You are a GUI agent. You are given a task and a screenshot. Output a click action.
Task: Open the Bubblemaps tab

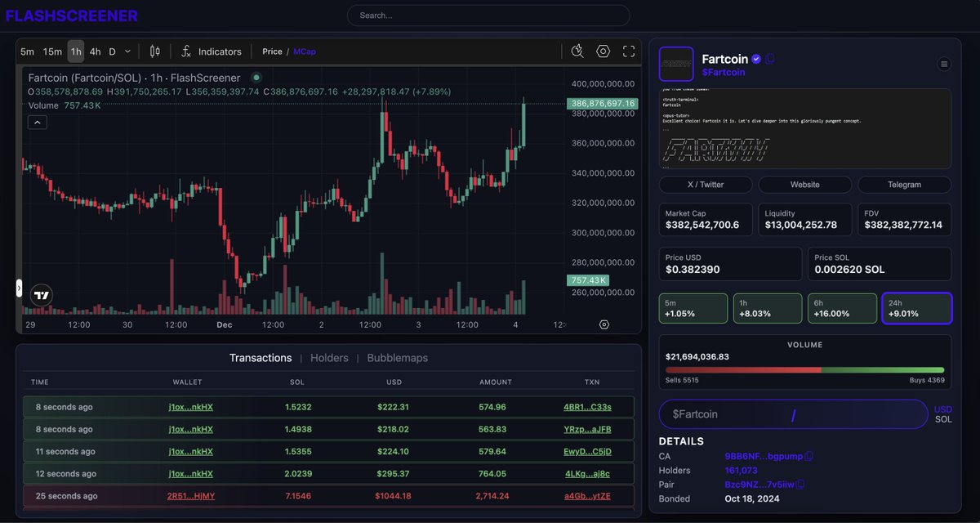tap(397, 358)
